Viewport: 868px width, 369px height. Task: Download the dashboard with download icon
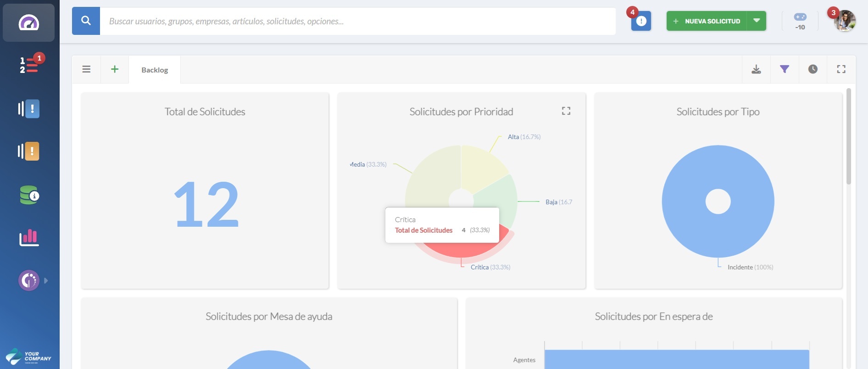point(756,69)
